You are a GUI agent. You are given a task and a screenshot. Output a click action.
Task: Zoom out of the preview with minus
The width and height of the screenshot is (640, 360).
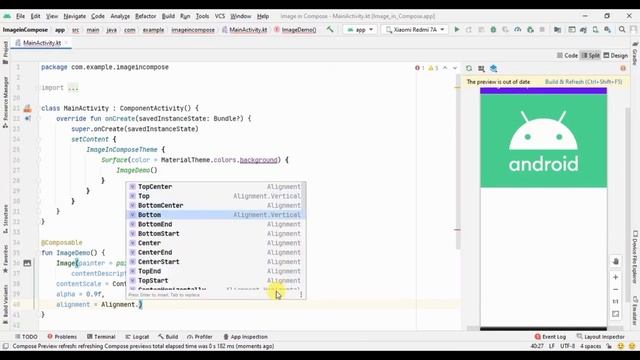click(616, 289)
